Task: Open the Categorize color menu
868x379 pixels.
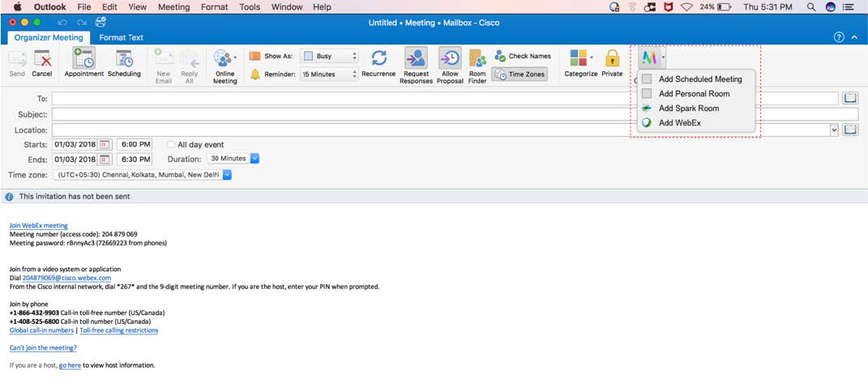Action: [578, 58]
